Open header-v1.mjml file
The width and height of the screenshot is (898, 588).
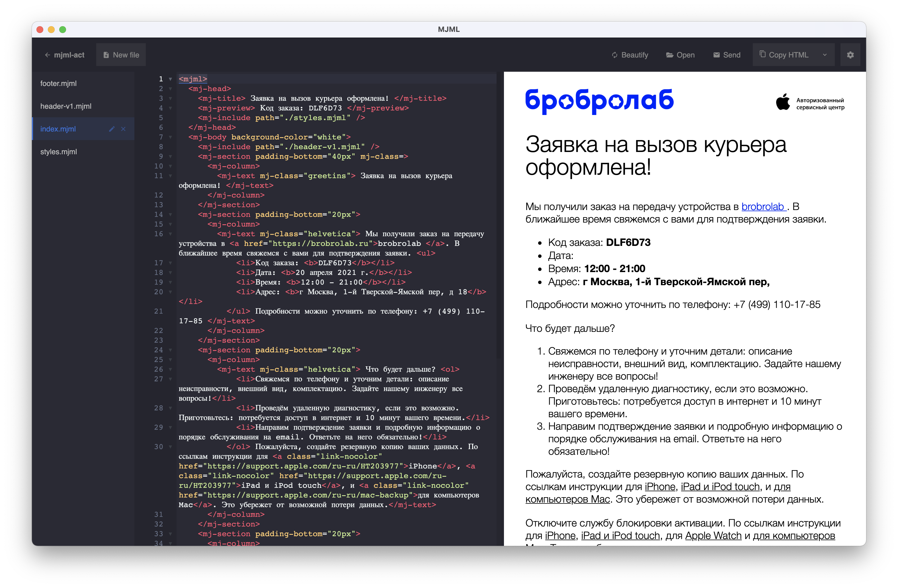pos(66,106)
